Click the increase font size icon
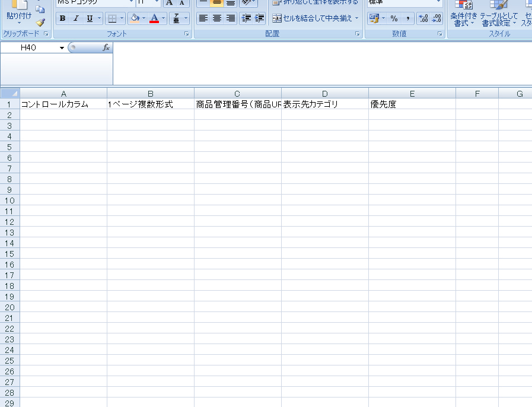 click(169, 3)
